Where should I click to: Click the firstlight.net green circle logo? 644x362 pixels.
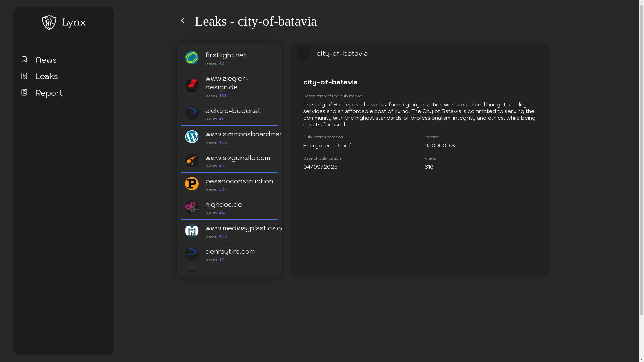(192, 58)
